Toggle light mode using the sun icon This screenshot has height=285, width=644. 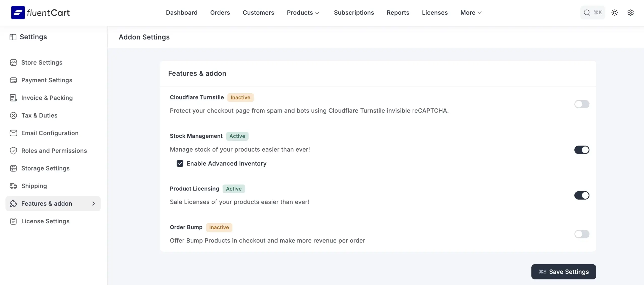(615, 12)
